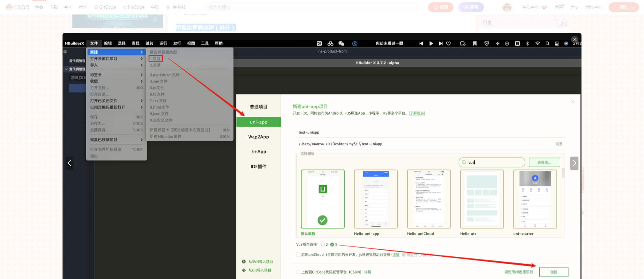Screen dimensions: 644x279
Task: Go to the previous image in viewer
Action: tap(70, 163)
